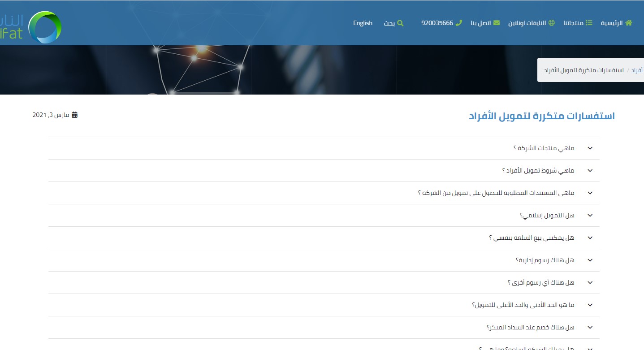Click the date مارس 3, 2021

pyautogui.click(x=51, y=115)
